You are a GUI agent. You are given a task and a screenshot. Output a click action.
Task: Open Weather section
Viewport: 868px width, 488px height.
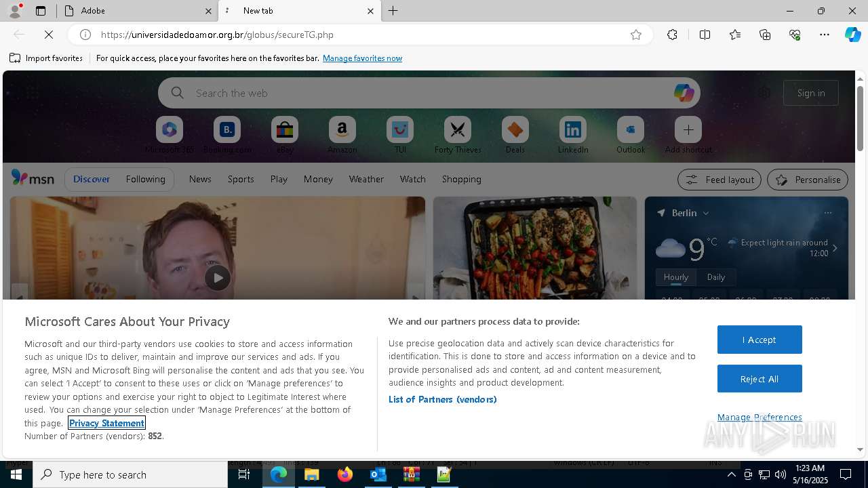366,179
